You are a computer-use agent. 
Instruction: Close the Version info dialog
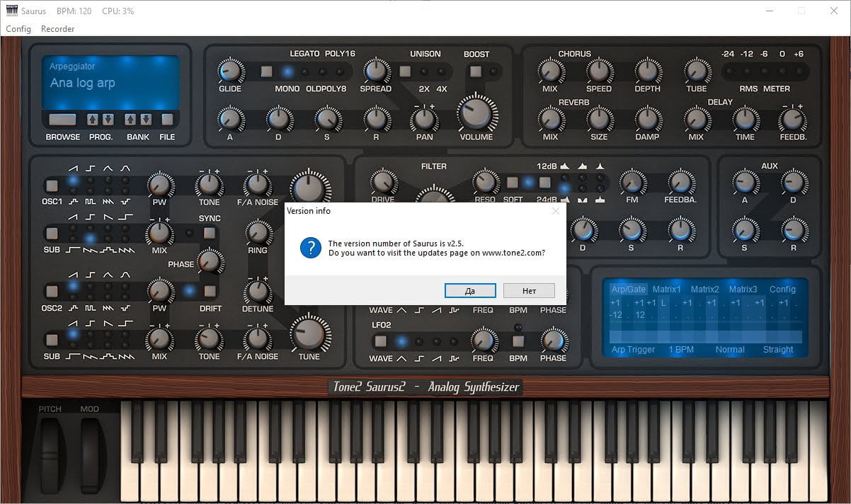[556, 211]
